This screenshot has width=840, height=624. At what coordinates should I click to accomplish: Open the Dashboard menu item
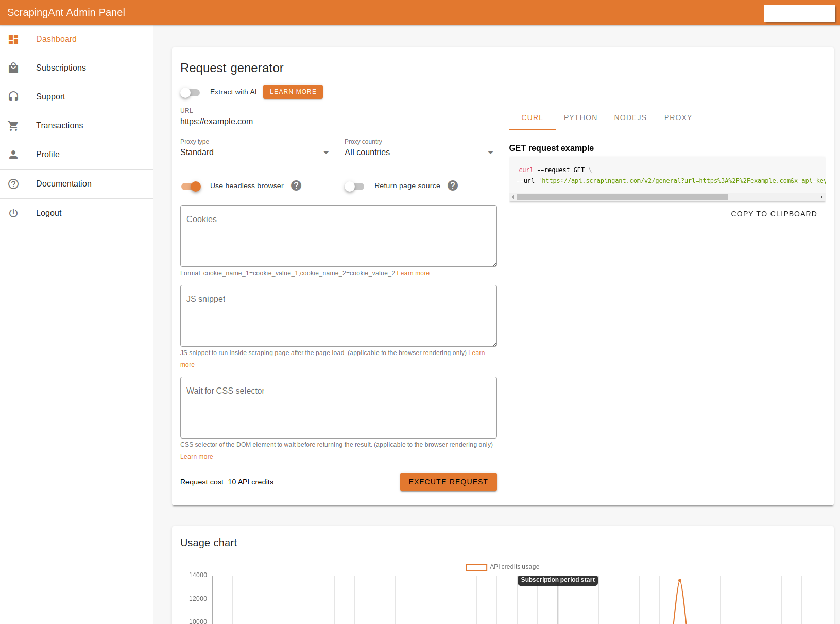pos(77,39)
